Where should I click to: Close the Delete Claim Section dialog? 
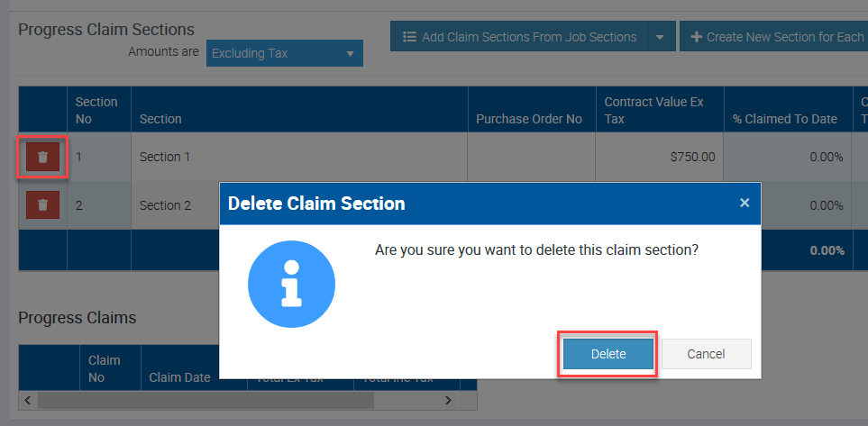745,203
